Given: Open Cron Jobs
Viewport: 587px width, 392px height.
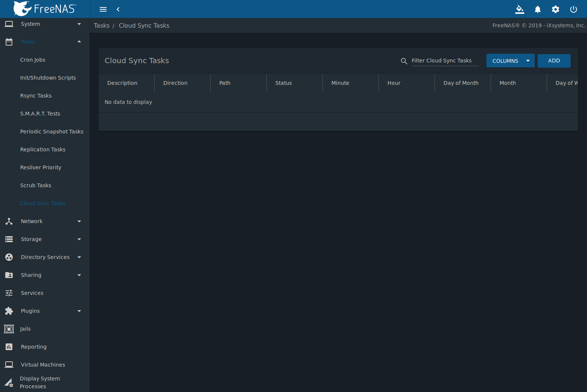Looking at the screenshot, I should click(x=33, y=60).
